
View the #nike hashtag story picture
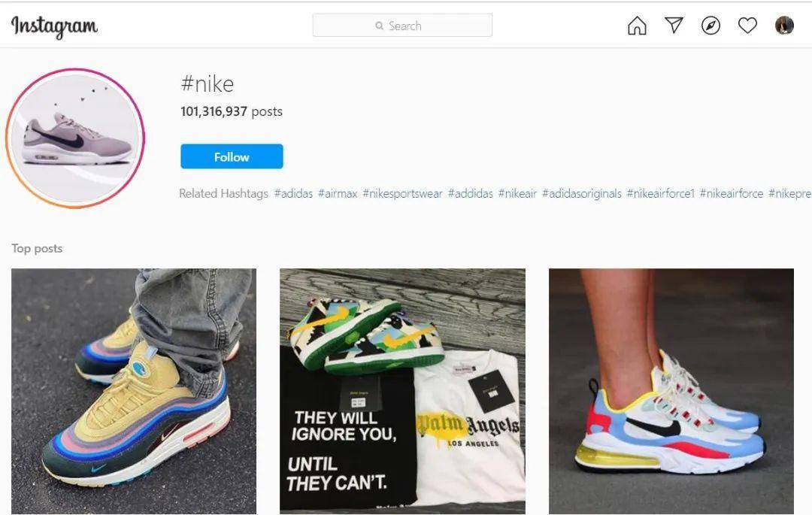click(76, 139)
